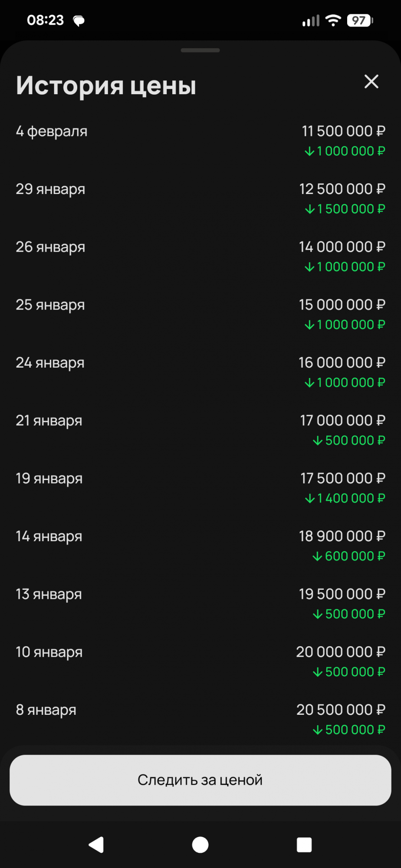
Task: Tap the Следить за ценой button
Action: click(200, 780)
